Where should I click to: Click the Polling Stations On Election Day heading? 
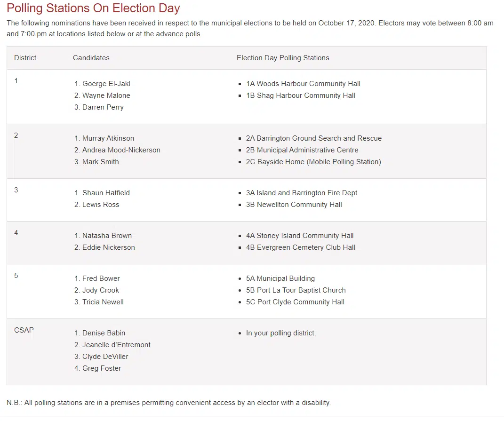click(x=93, y=8)
